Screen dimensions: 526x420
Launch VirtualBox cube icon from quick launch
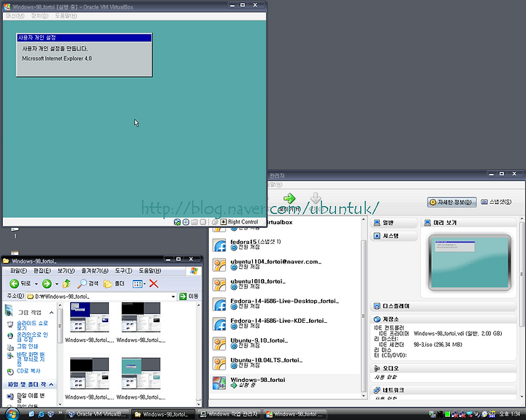point(50,414)
